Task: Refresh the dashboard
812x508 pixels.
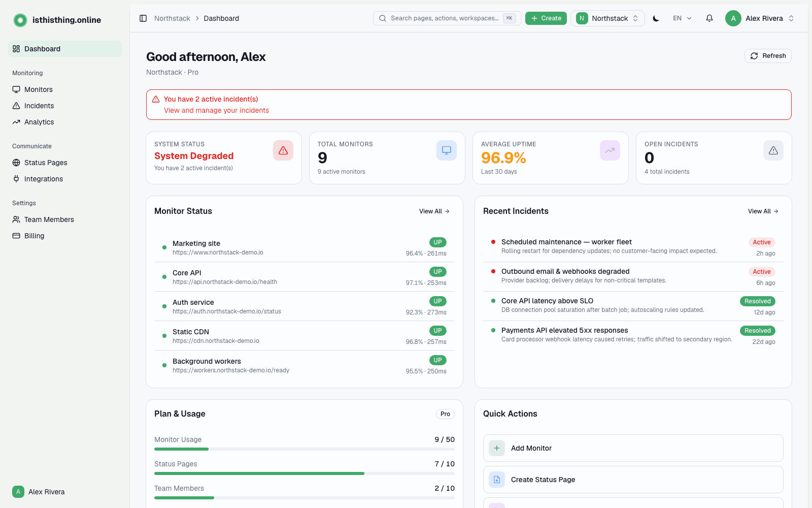Action: coord(768,56)
